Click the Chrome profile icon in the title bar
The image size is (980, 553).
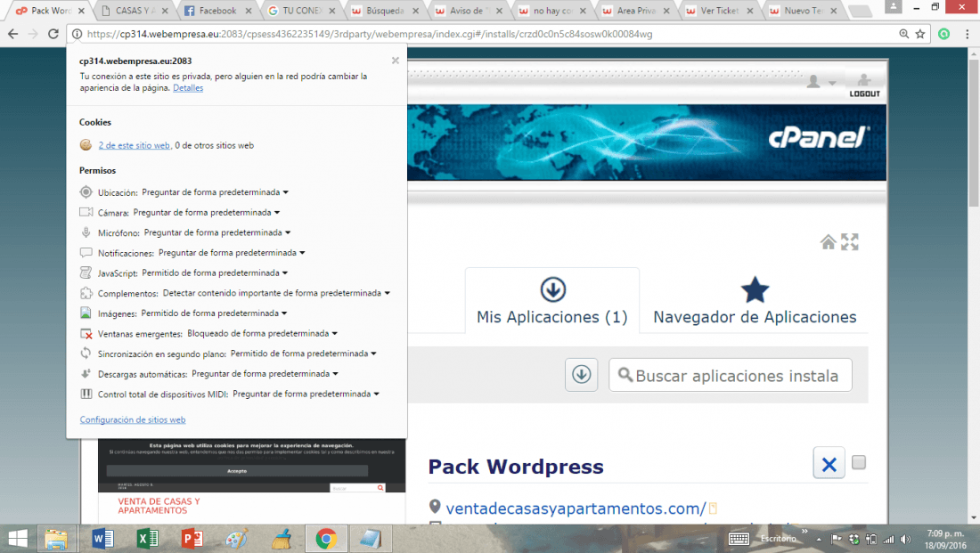tap(893, 7)
